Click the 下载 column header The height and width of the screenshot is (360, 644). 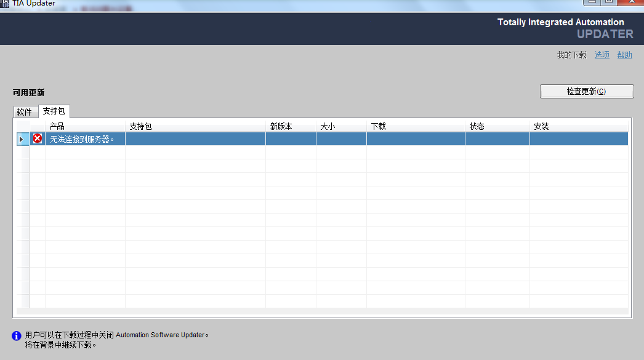coord(416,126)
